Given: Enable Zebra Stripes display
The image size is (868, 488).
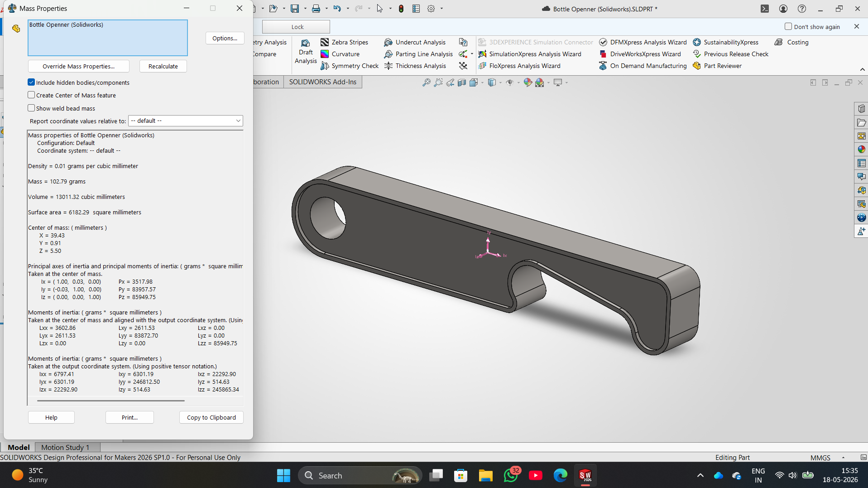Looking at the screenshot, I should 344,42.
